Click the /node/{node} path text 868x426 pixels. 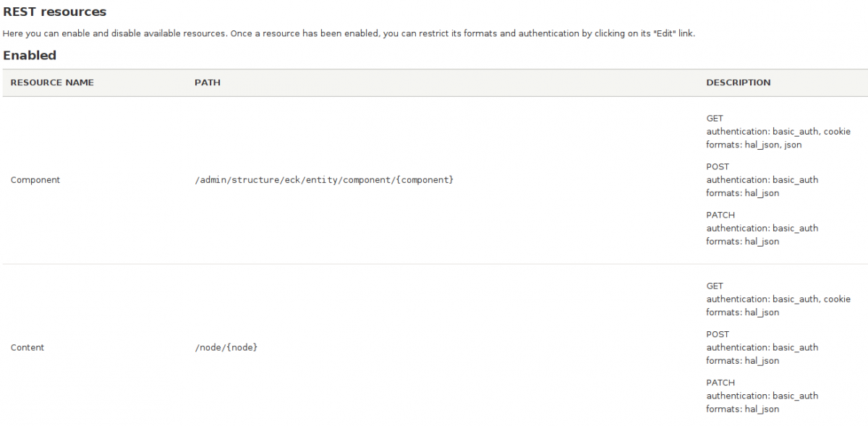[226, 348]
